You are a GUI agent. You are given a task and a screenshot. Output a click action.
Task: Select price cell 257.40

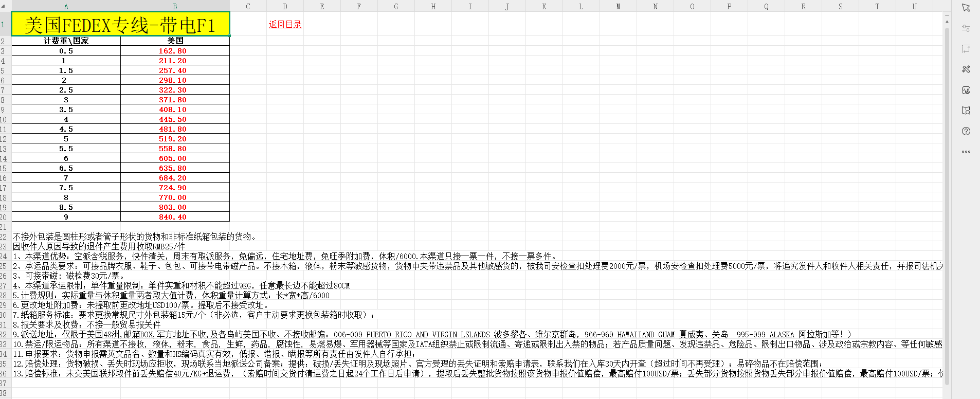click(175, 70)
